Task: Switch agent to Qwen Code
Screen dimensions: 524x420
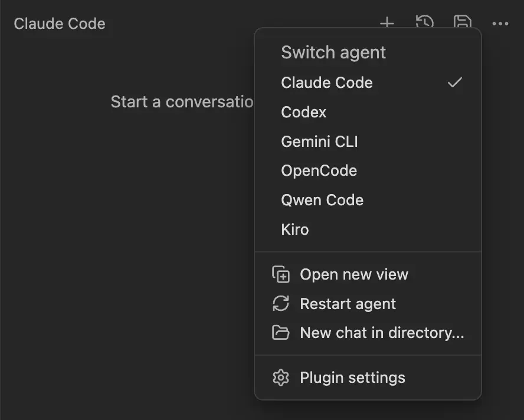Action: coord(368,200)
